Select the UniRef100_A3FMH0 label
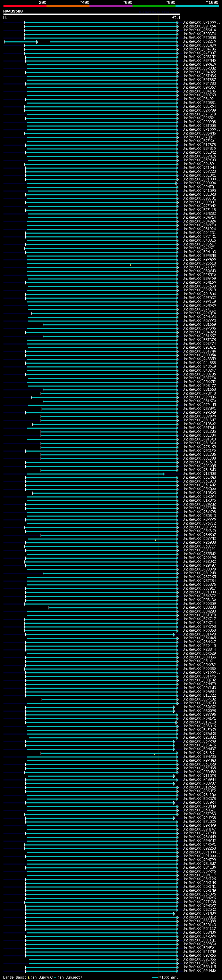 pyautogui.click(x=199, y=60)
